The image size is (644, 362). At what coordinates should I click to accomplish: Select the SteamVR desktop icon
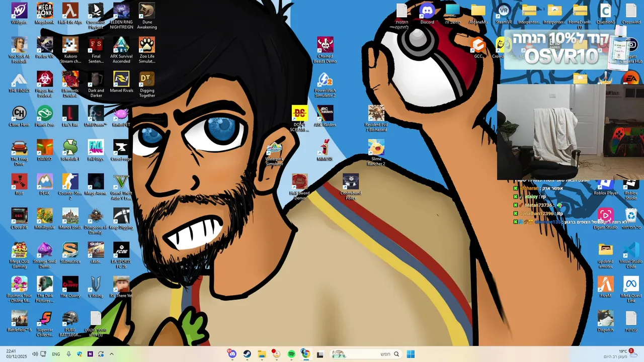[504, 14]
